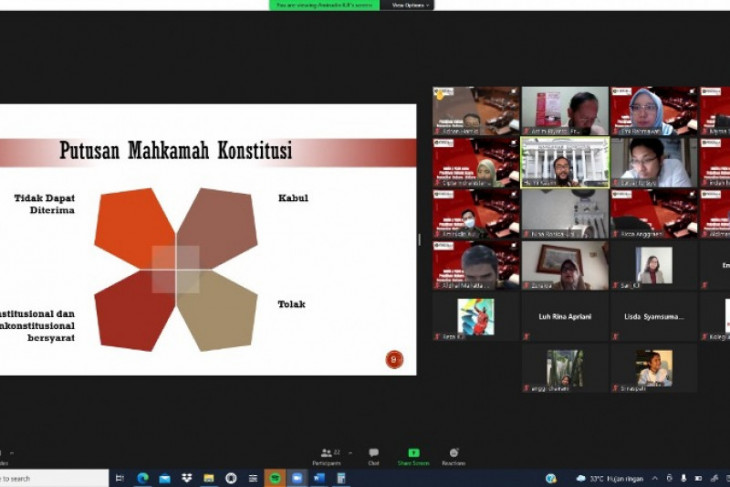Select tile of participant wearing a face mask

point(476,214)
